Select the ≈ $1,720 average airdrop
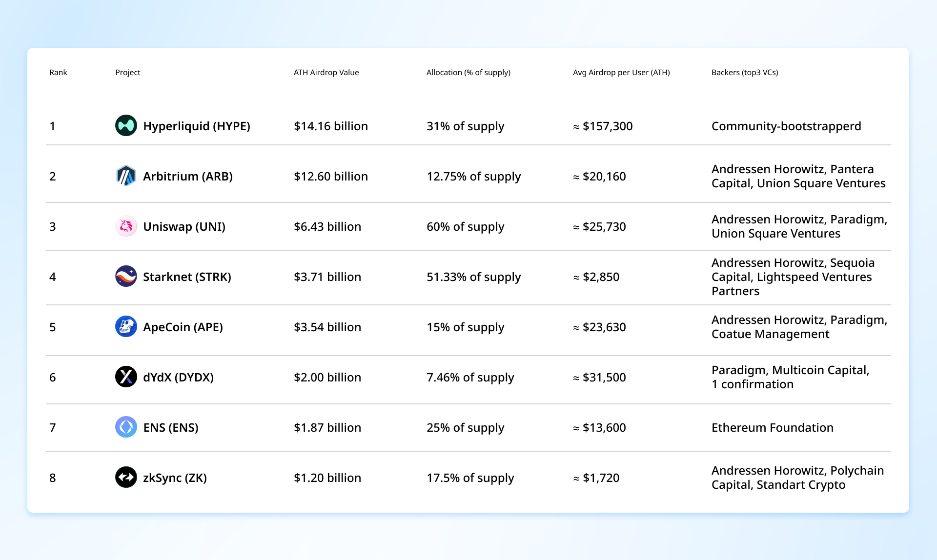 (x=596, y=478)
